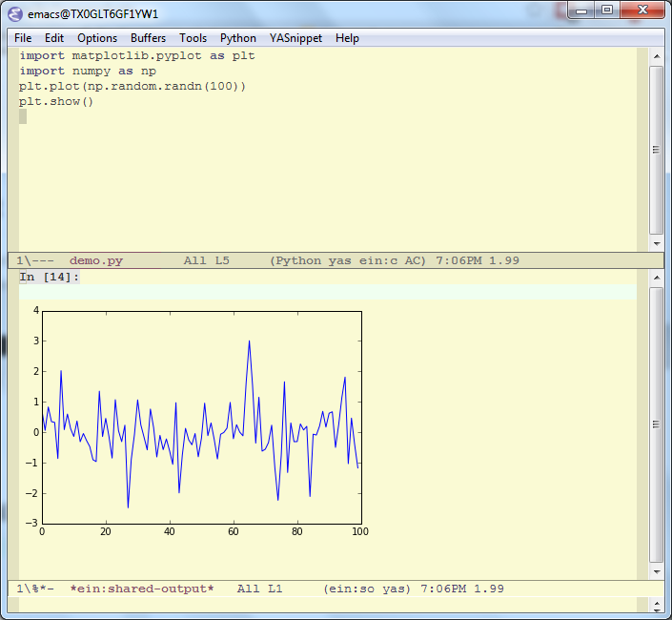Click the up arrow of the lower pane scrollbar
The width and height of the screenshot is (672, 620).
coord(656,277)
